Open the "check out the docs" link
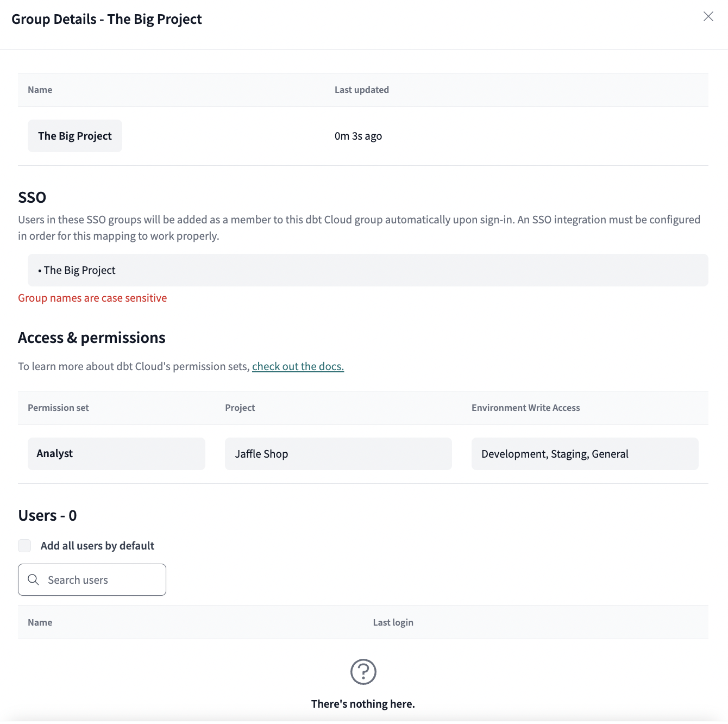 point(298,366)
